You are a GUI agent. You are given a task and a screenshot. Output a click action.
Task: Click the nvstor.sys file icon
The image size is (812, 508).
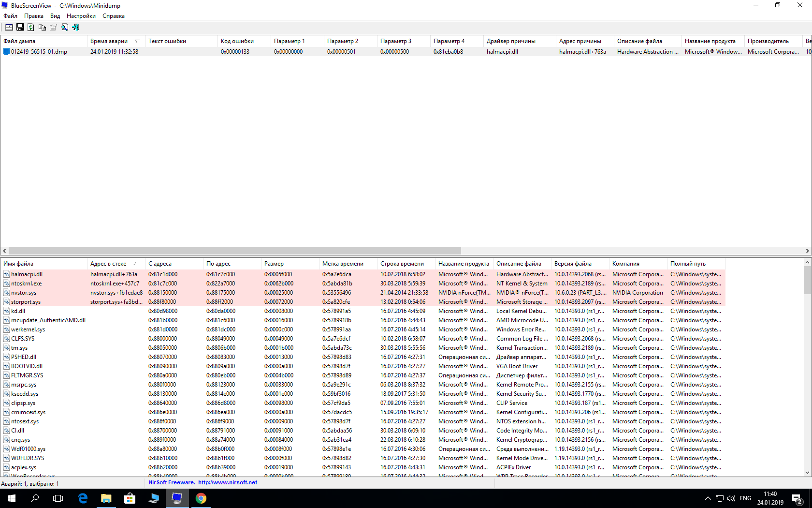[7, 293]
